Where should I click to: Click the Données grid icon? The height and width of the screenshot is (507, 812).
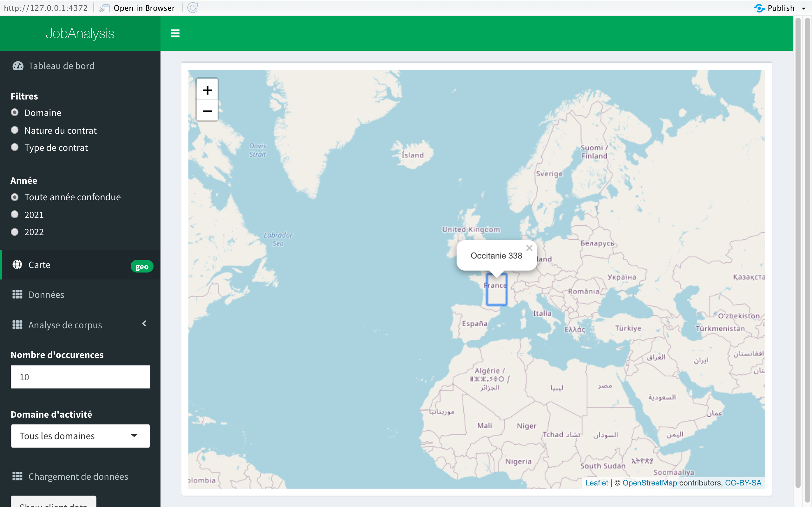[x=18, y=294]
